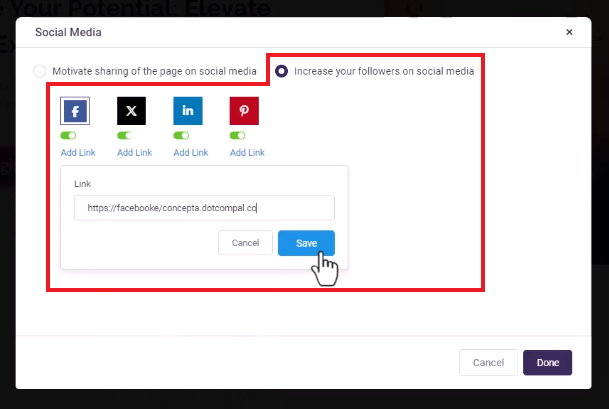The width and height of the screenshot is (609, 409).
Task: Confirm dialog with Done button
Action: click(547, 362)
